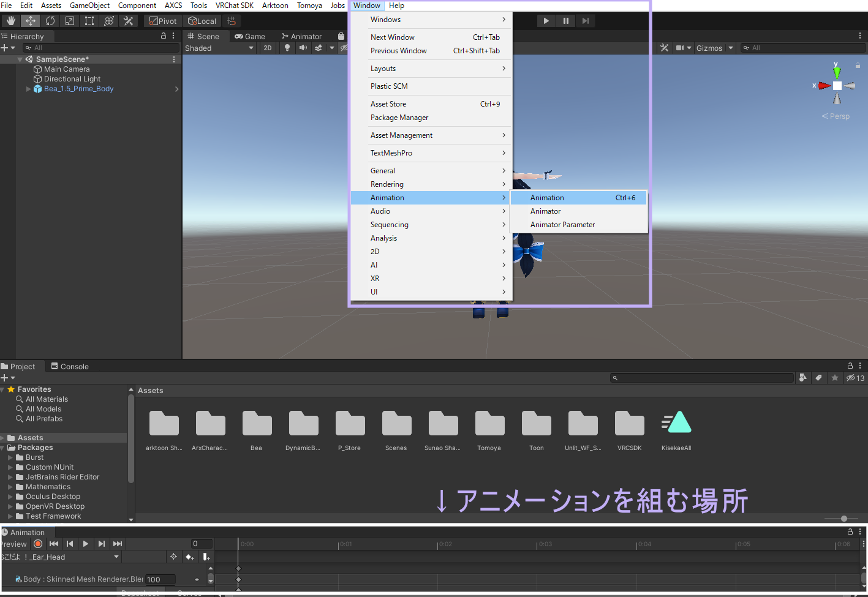Click the Project search input field
Screen dimensions: 868x597
pyautogui.click(x=701, y=378)
